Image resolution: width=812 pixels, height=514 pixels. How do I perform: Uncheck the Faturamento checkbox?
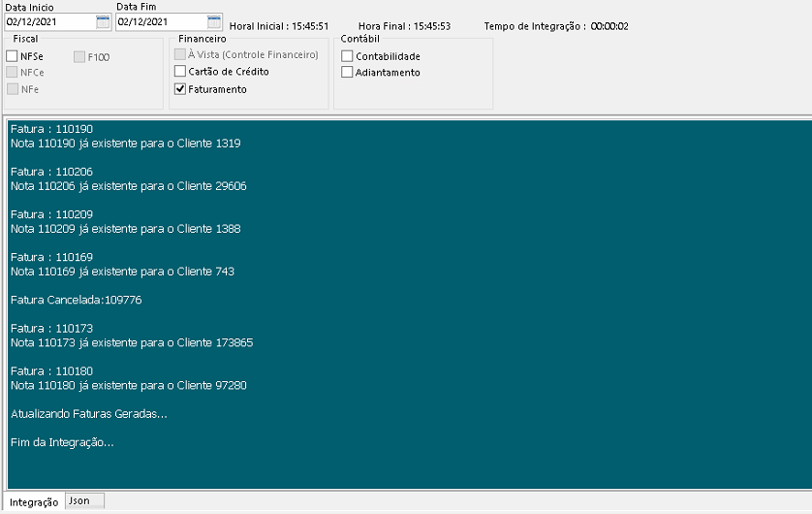[x=179, y=89]
